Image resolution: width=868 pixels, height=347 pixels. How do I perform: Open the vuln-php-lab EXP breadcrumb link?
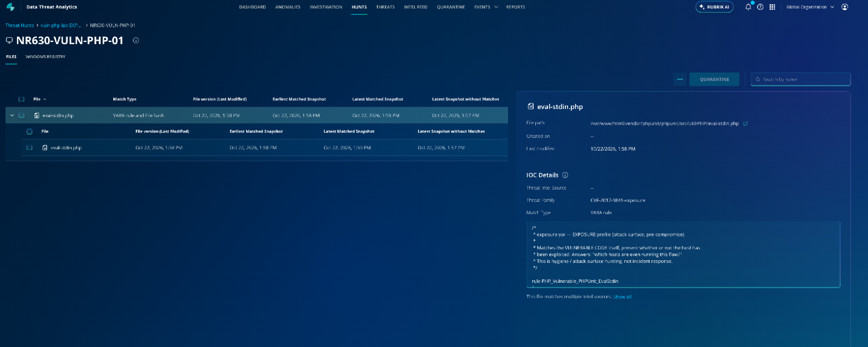point(61,25)
